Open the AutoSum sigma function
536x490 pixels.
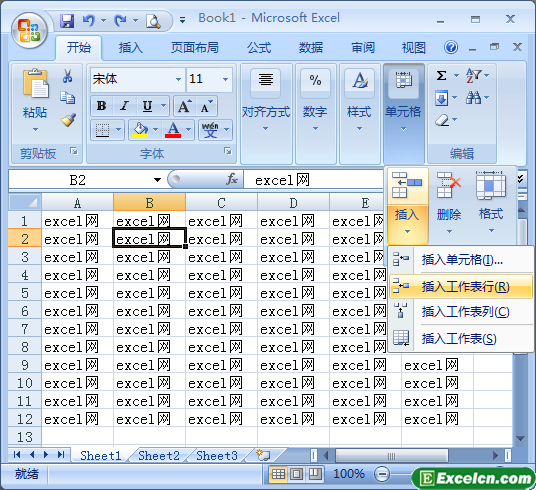[x=441, y=75]
